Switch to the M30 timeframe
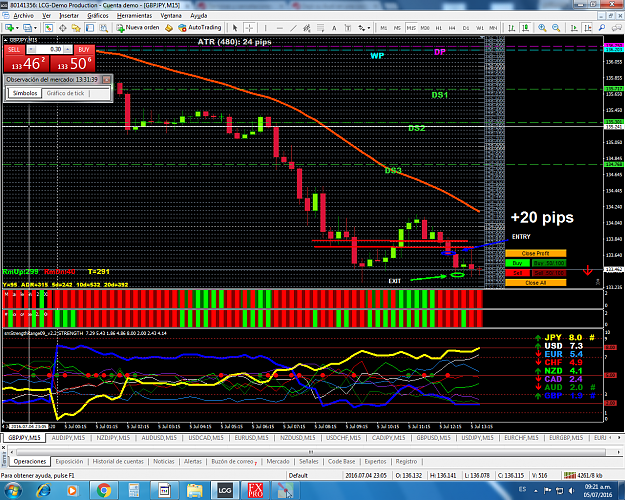 click(x=425, y=28)
